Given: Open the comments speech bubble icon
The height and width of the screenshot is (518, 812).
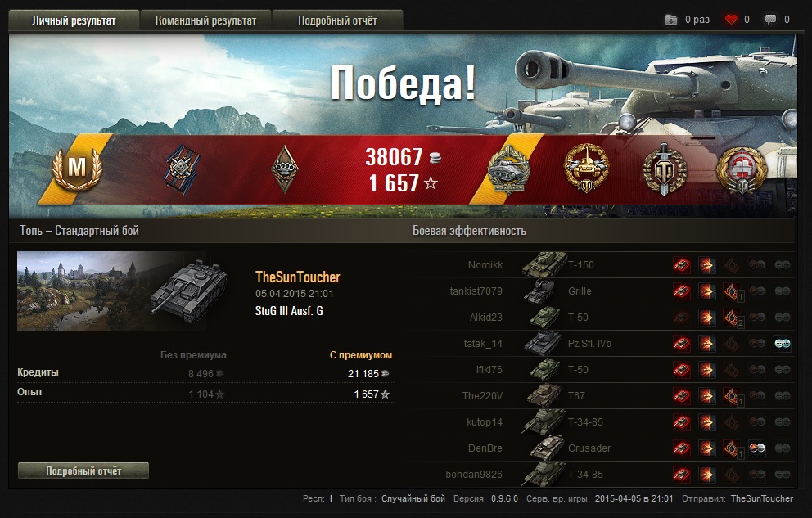Looking at the screenshot, I should click(x=770, y=20).
